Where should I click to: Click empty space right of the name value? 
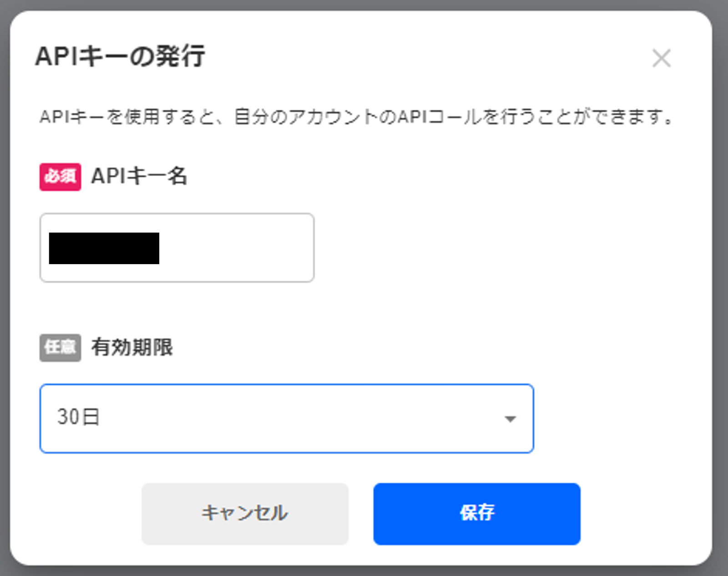click(237, 248)
